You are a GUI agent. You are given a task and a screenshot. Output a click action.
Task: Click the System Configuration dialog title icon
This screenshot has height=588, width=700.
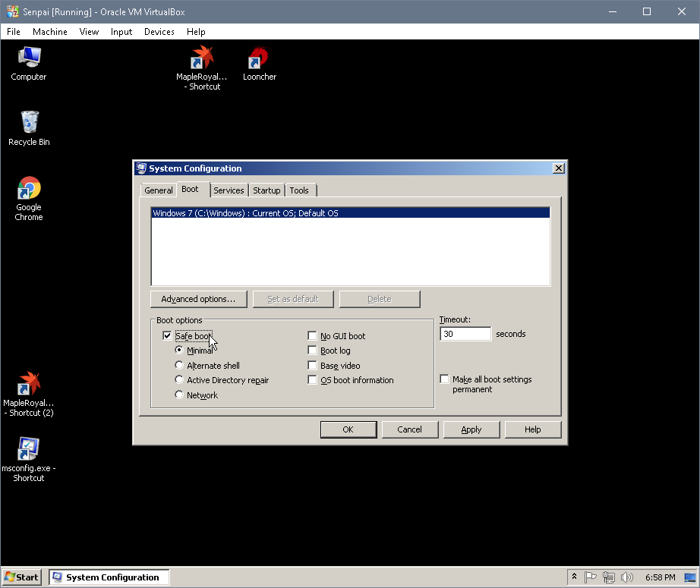click(x=141, y=168)
